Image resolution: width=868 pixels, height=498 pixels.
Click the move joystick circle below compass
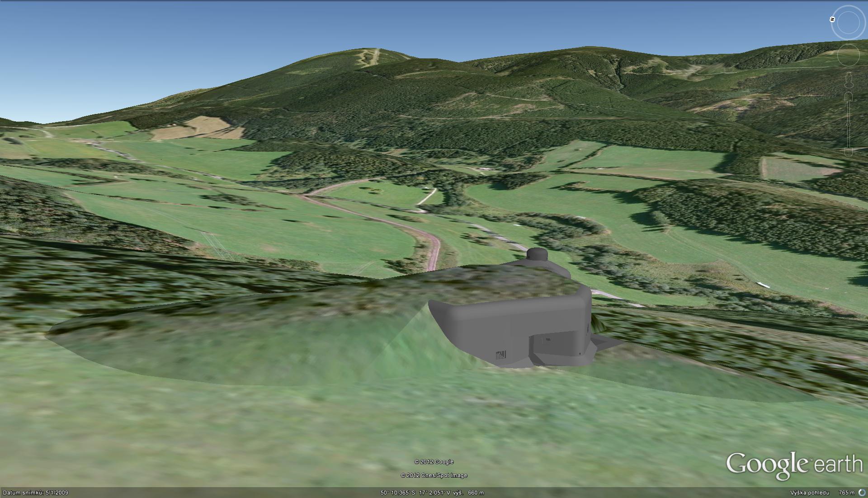(x=849, y=55)
